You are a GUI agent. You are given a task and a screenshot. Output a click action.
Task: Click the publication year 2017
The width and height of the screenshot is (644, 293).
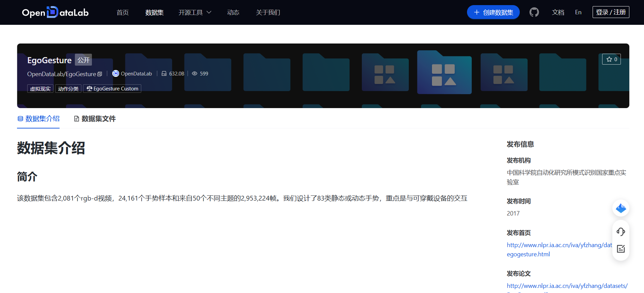pyautogui.click(x=513, y=213)
